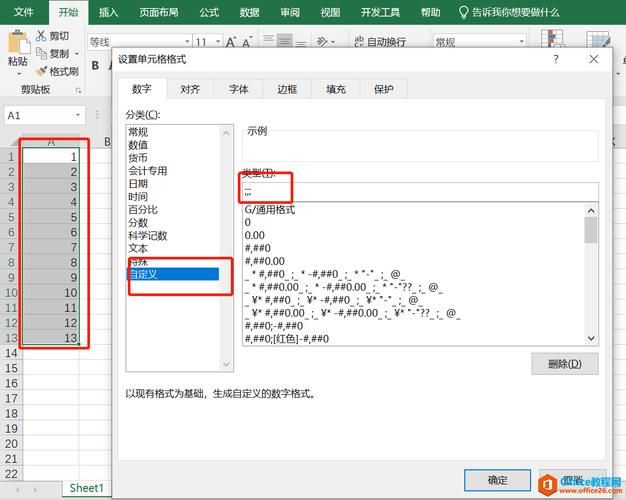Click cell A13 containing 13
626x500 pixels.
51,338
